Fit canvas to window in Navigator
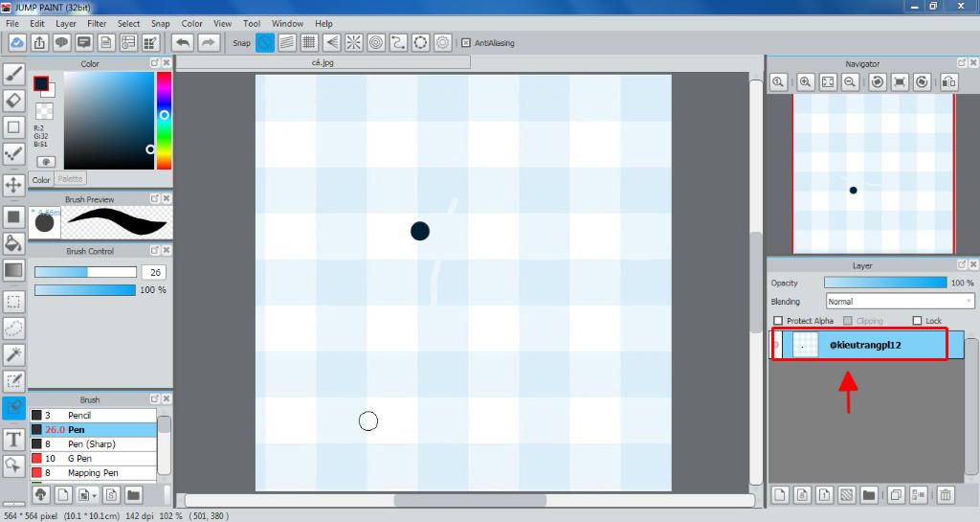This screenshot has width=980, height=522. point(828,82)
